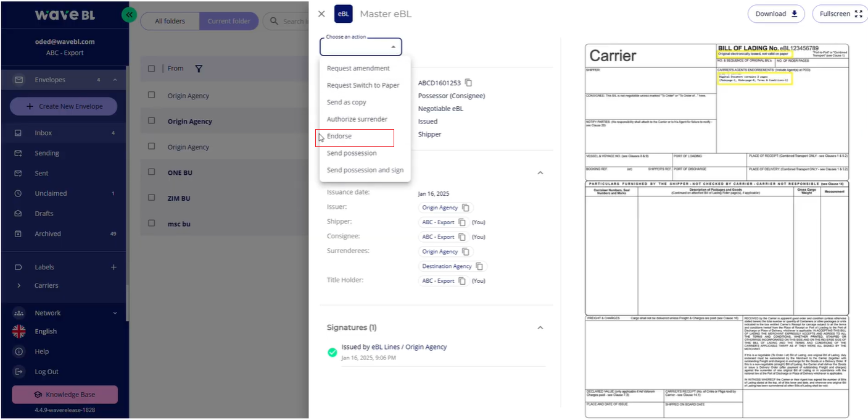The width and height of the screenshot is (868, 420).
Task: Open the msc bu envelope row
Action: tap(225, 224)
